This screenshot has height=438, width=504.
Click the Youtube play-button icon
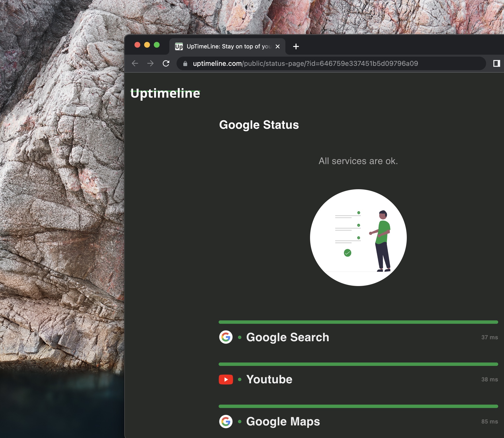tap(226, 379)
